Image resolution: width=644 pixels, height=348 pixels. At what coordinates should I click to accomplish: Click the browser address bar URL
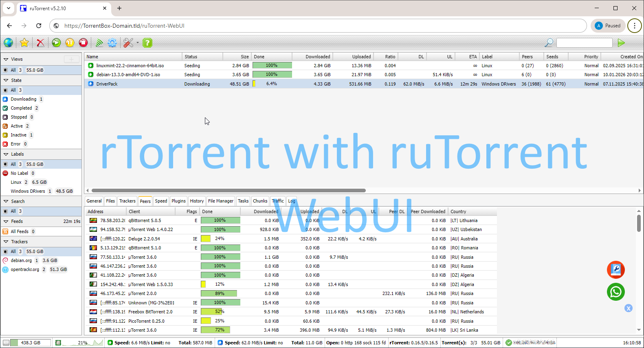(124, 26)
